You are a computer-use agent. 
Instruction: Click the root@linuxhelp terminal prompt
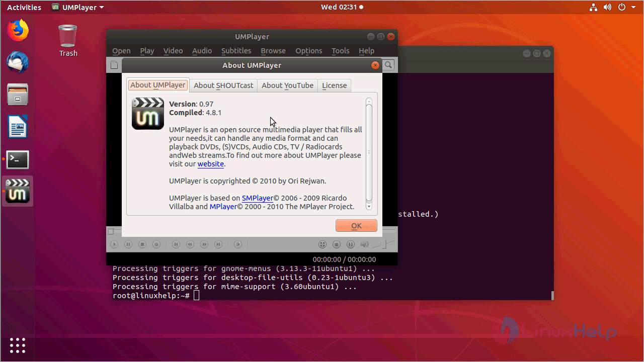[151, 295]
